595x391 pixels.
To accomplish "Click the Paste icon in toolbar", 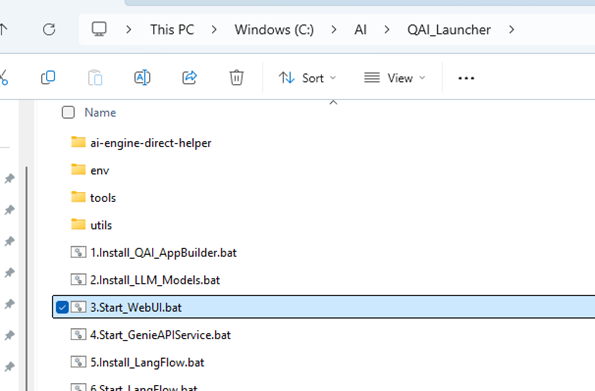I will [x=95, y=77].
